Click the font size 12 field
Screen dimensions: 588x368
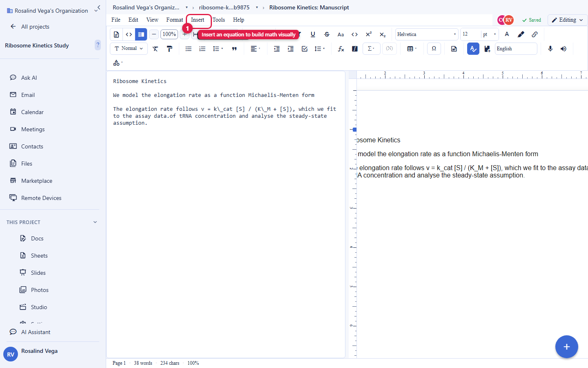point(470,34)
